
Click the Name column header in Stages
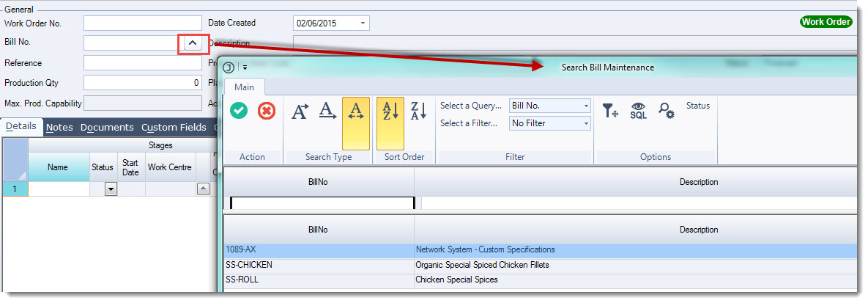click(x=58, y=167)
